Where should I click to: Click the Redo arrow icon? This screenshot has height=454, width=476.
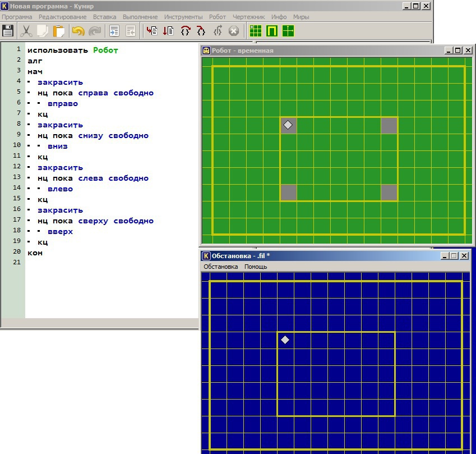tap(95, 31)
